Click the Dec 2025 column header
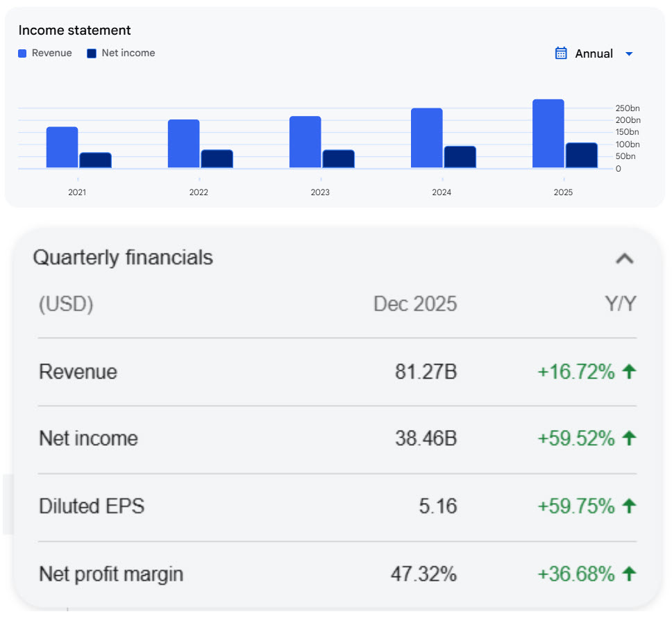The image size is (672, 621). point(414,304)
